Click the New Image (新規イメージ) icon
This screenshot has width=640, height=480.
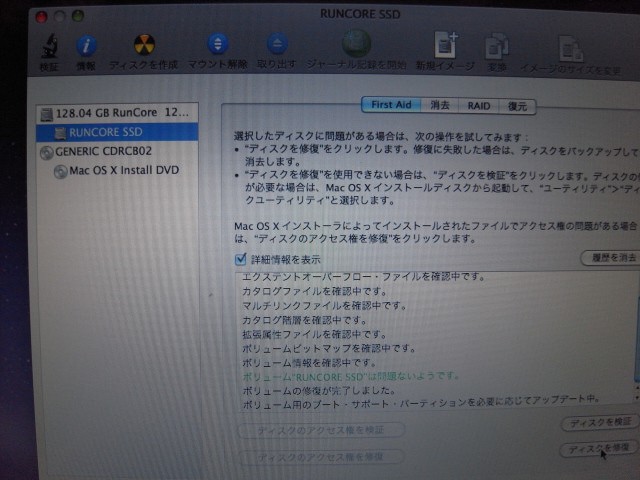coord(446,45)
